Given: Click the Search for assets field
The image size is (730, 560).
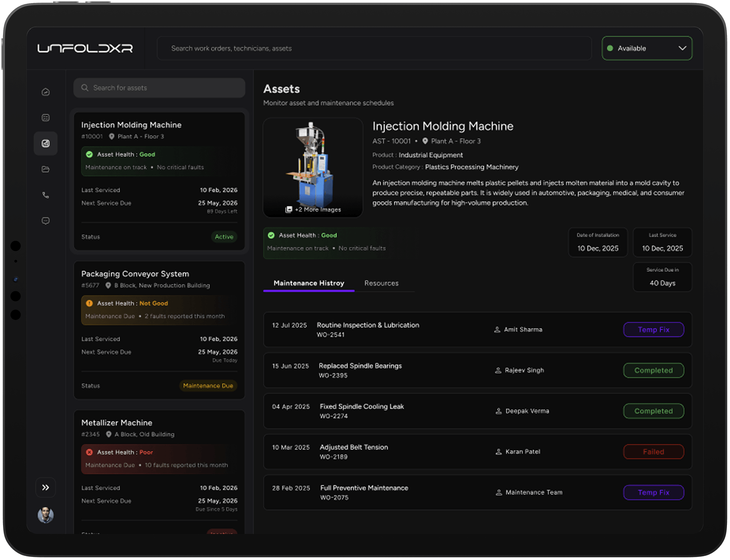Looking at the screenshot, I should (163, 88).
